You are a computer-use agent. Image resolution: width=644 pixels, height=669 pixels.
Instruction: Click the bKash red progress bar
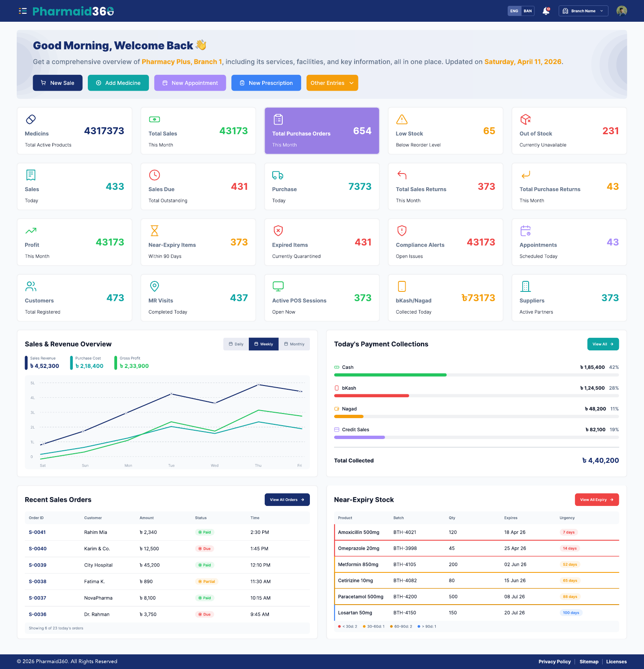[371, 396]
